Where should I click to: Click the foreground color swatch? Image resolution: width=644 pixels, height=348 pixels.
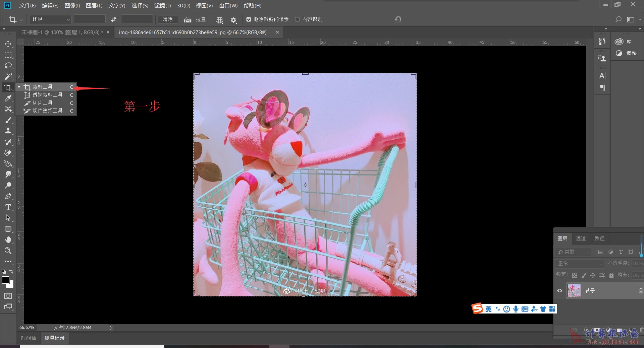[x=6, y=280]
